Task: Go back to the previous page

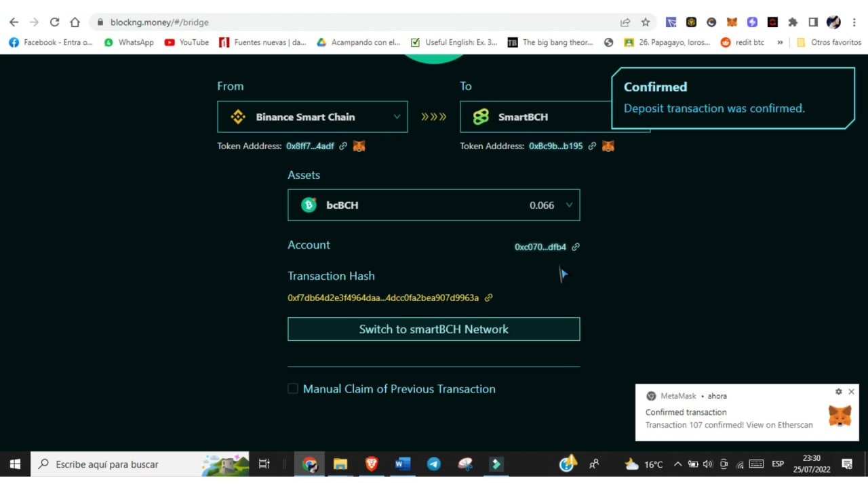Action: [x=14, y=22]
